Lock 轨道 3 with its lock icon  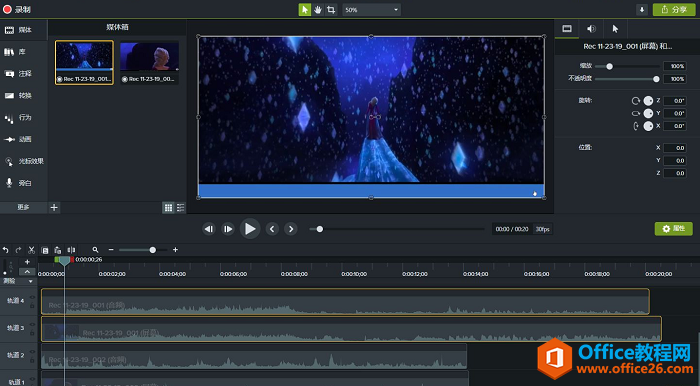tap(32, 333)
